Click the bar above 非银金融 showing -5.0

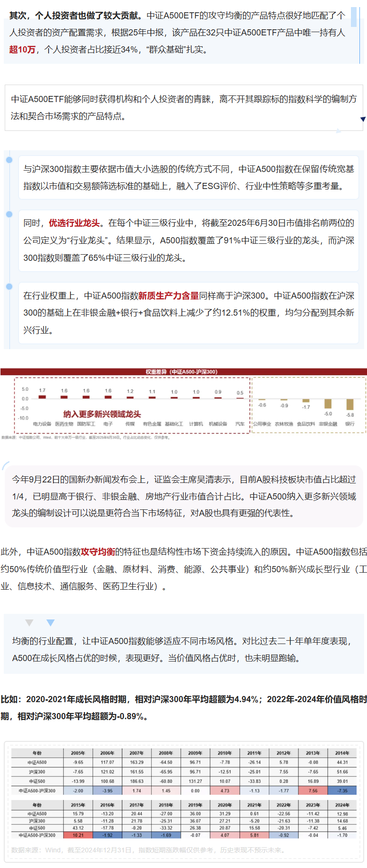click(328, 404)
